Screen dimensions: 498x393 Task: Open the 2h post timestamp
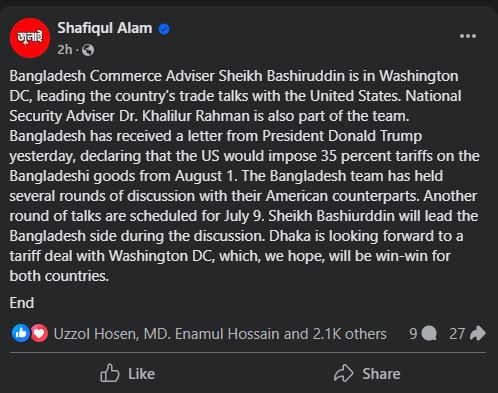click(65, 50)
